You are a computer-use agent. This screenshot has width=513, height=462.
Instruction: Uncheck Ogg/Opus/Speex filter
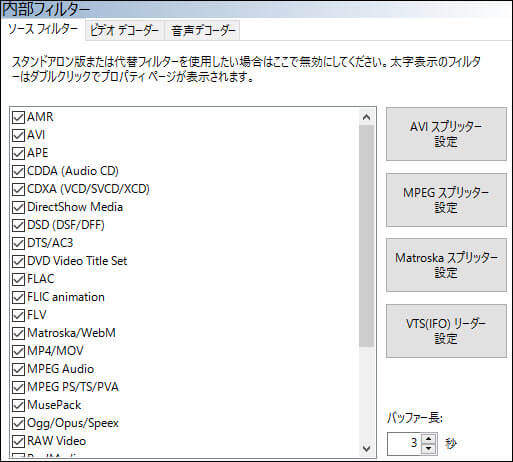click(18, 423)
